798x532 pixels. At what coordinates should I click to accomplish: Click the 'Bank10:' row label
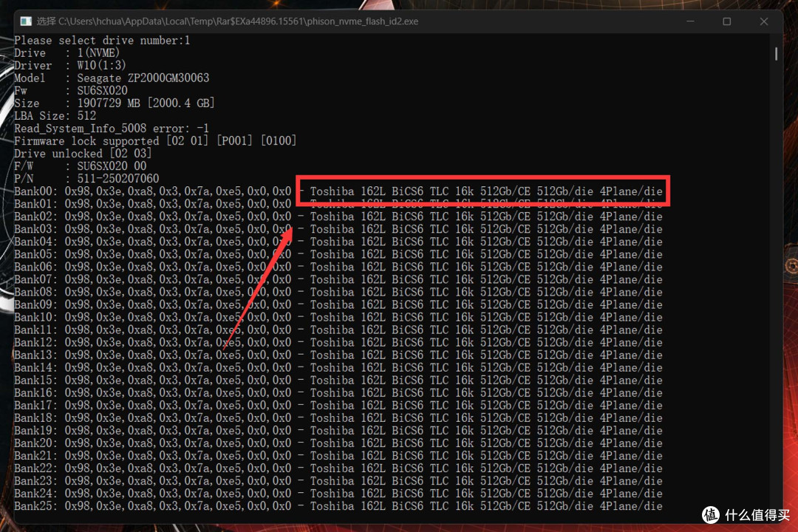[x=36, y=317]
